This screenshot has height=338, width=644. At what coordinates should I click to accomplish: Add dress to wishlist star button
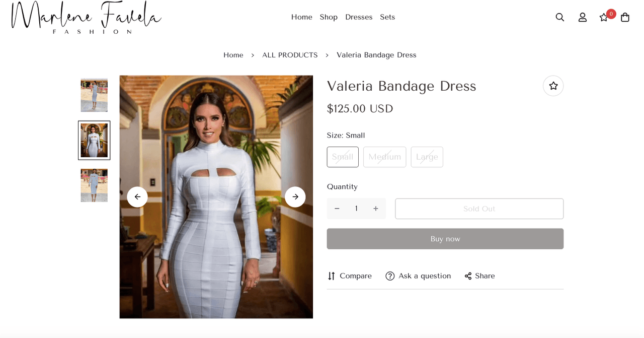pyautogui.click(x=553, y=86)
